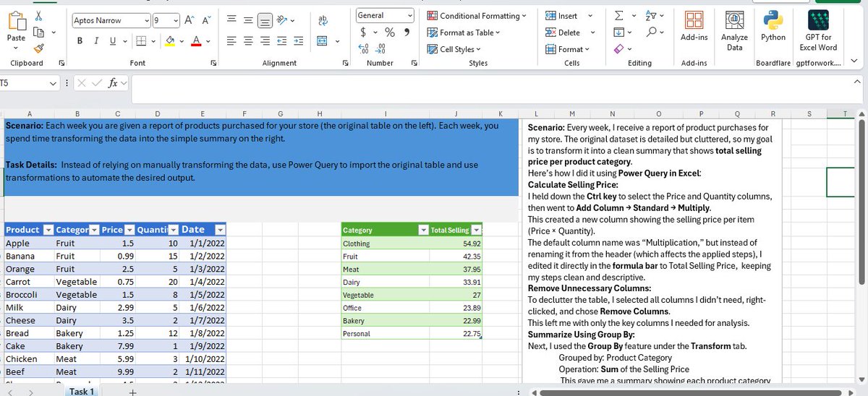868x396 pixels.
Task: Apply Percent Style format
Action: click(389, 33)
